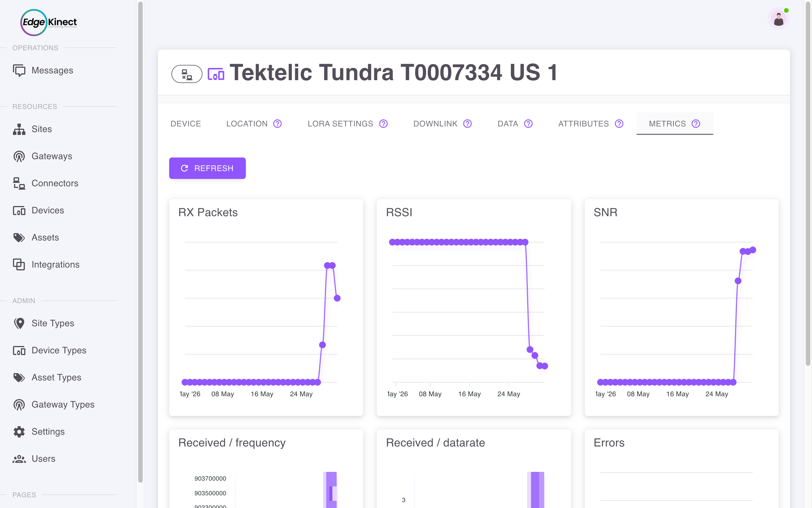Click the last data point in SNR chart
The image size is (812, 508).
(753, 250)
